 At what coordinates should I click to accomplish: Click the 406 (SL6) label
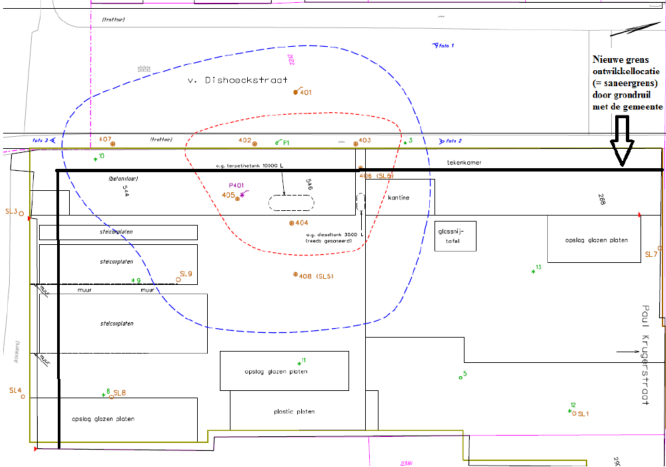376,176
